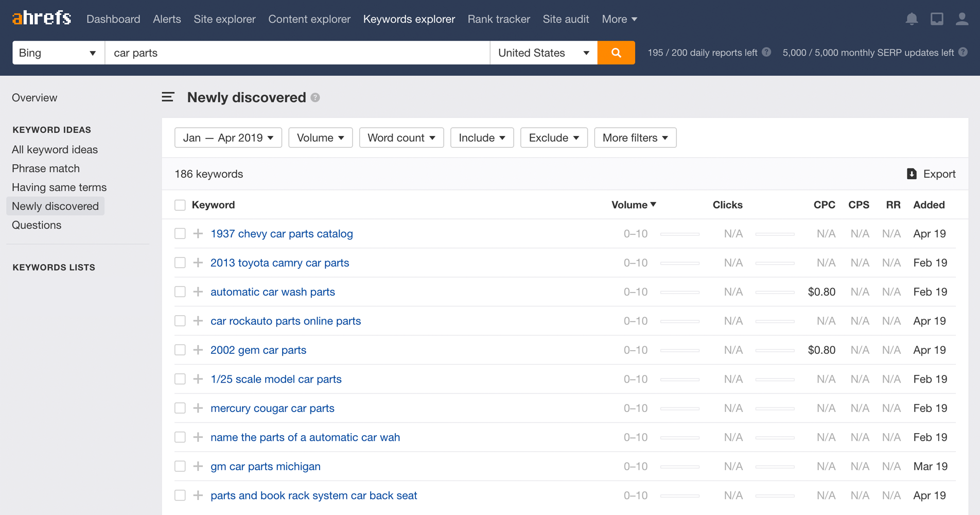This screenshot has width=980, height=515.
Task: Open the user profile icon
Action: [961, 19]
